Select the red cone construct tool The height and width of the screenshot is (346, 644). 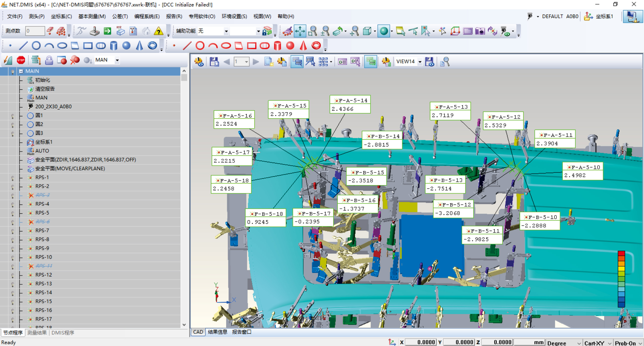click(x=303, y=46)
